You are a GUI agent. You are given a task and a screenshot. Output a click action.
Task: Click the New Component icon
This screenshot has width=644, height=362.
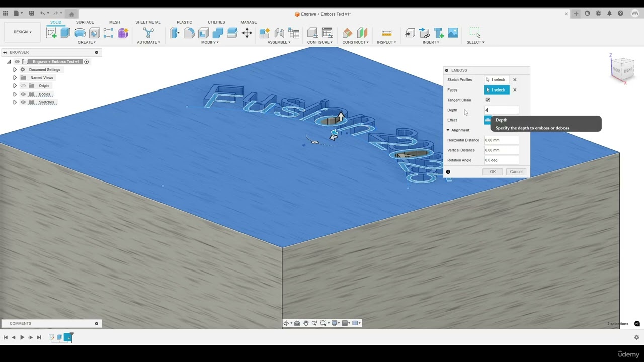click(x=265, y=33)
